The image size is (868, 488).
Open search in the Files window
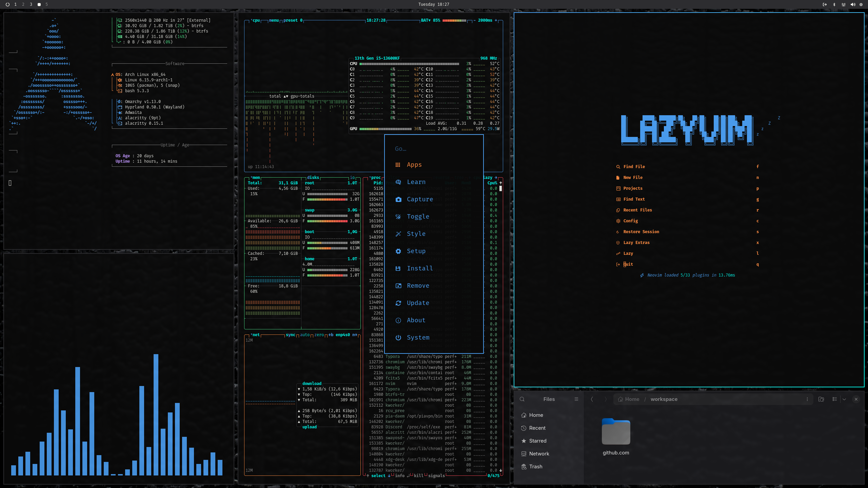pyautogui.click(x=522, y=399)
